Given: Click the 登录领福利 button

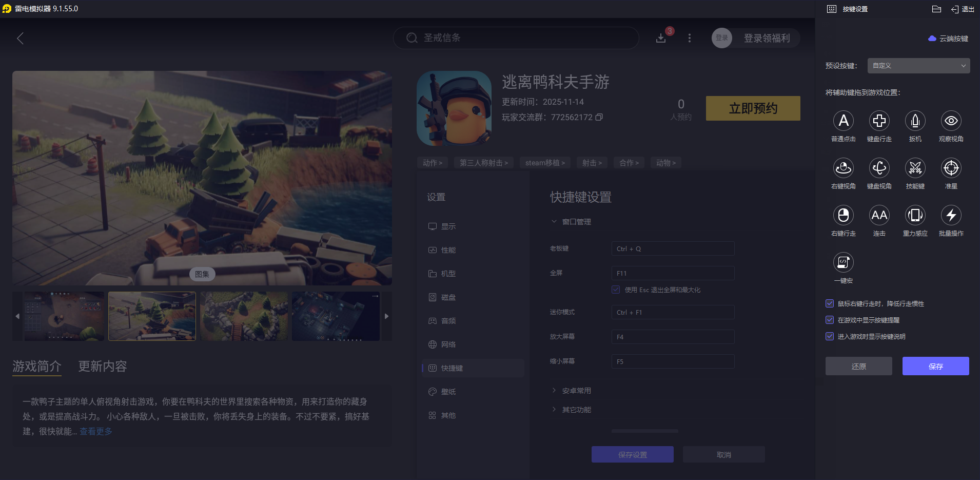Looking at the screenshot, I should coord(767,38).
